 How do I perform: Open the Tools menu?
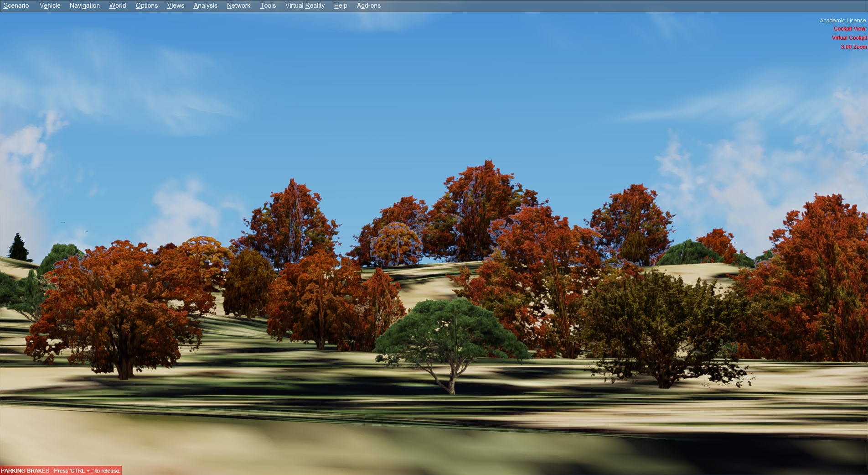268,5
